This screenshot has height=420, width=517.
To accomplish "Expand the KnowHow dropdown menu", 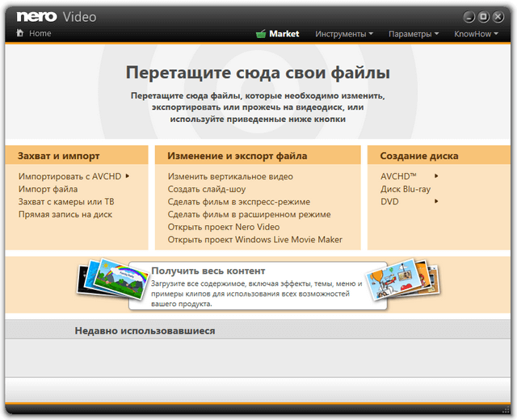I will click(x=476, y=34).
